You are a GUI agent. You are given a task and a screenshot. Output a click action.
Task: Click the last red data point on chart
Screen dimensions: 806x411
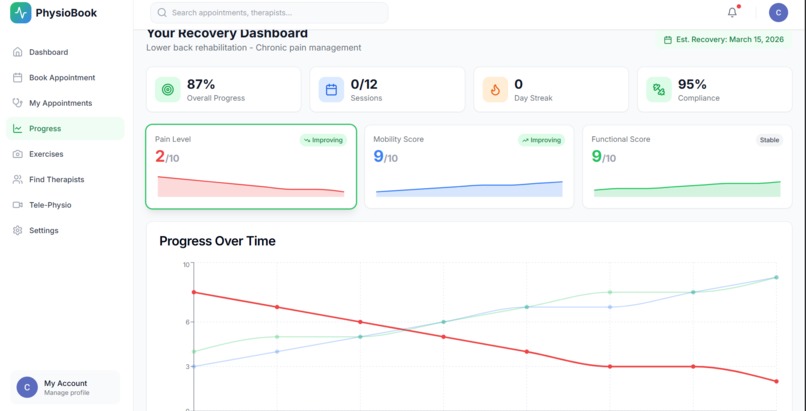click(x=776, y=381)
